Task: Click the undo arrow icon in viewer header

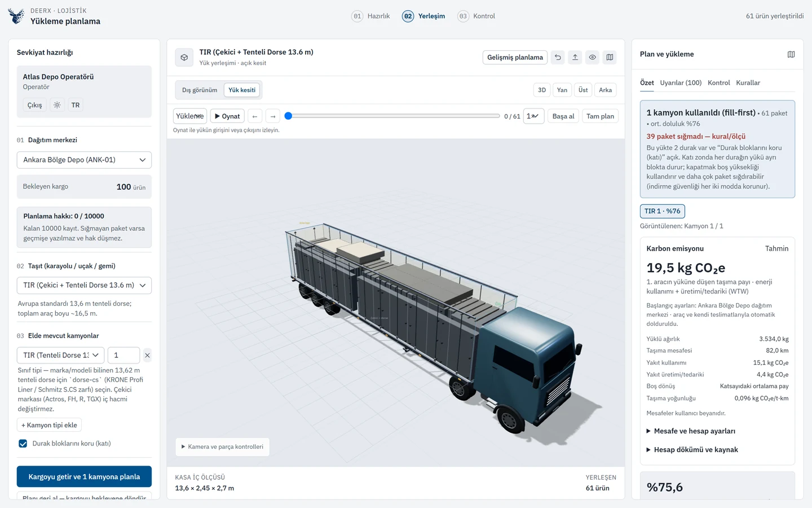Action: pos(558,57)
